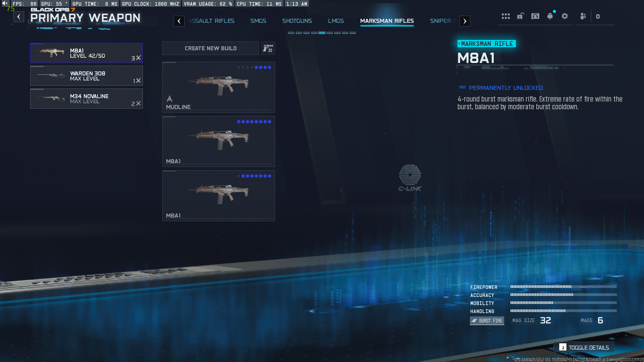Select the M34 Novaline weapon
The height and width of the screenshot is (362, 644).
tap(87, 99)
